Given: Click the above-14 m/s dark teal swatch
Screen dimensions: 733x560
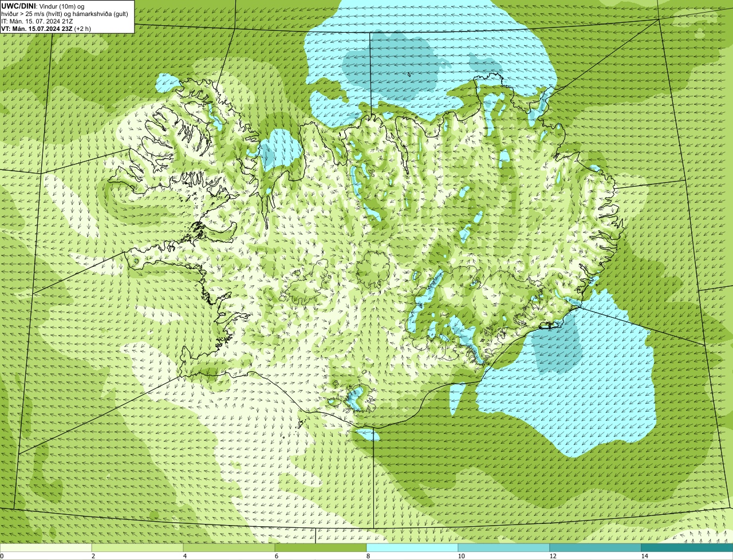Looking at the screenshot, I should 687,547.
